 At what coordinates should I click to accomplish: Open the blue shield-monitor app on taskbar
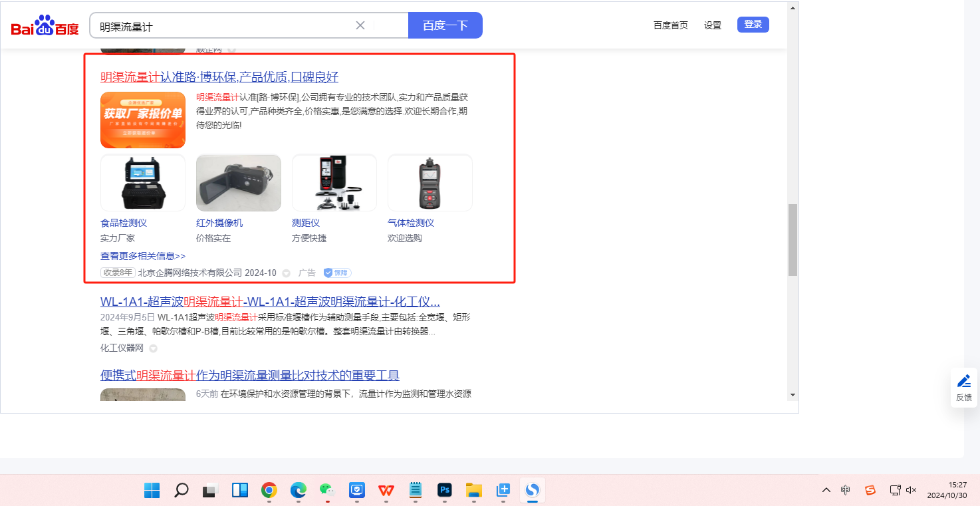tap(356, 491)
